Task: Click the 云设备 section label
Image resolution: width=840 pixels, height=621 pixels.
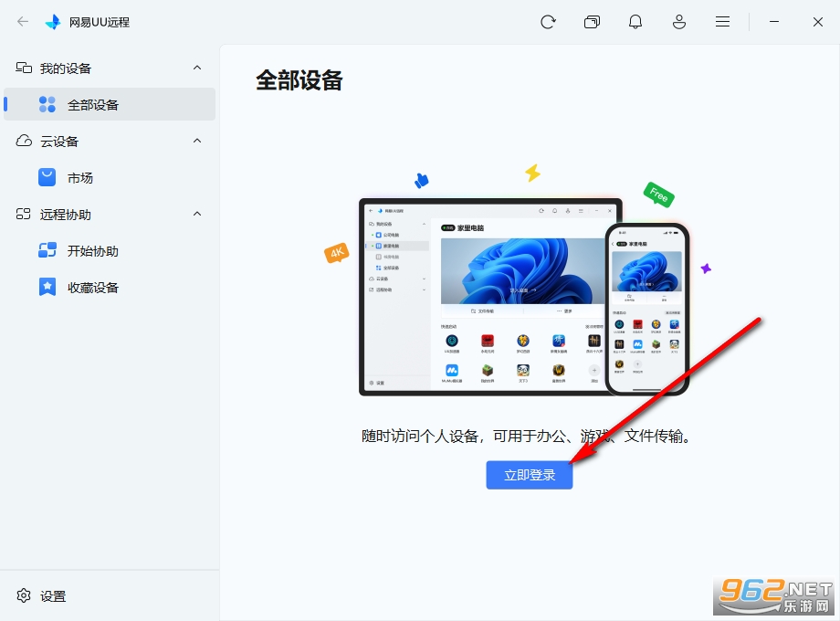Action: 59,142
